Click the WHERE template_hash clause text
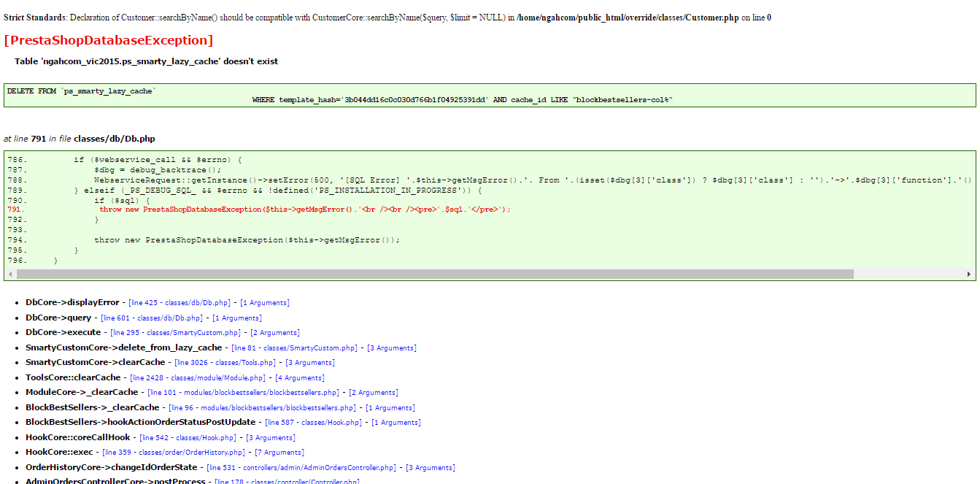 click(462, 100)
